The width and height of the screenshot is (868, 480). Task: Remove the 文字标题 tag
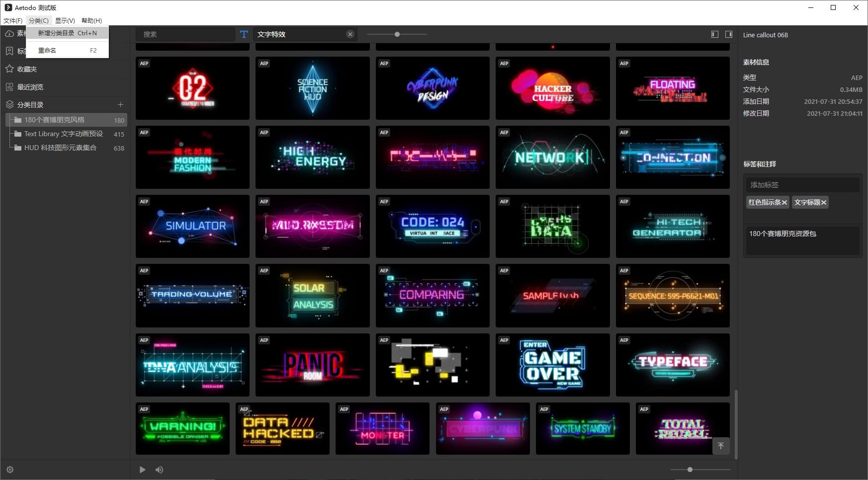tap(824, 203)
